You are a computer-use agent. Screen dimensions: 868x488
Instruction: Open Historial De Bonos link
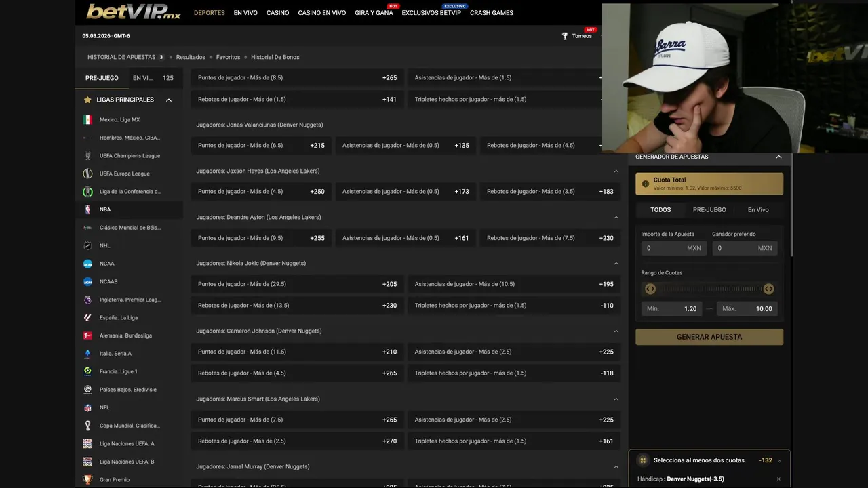[x=275, y=57]
